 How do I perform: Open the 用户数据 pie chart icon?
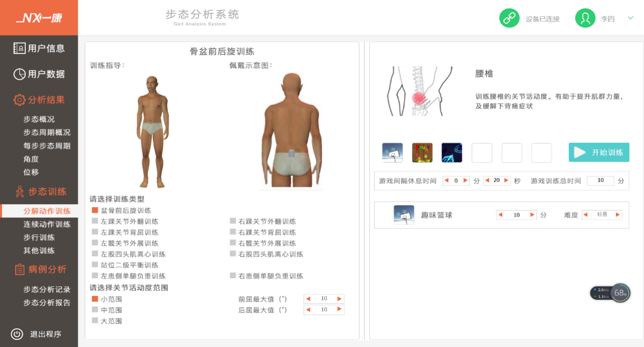19,74
